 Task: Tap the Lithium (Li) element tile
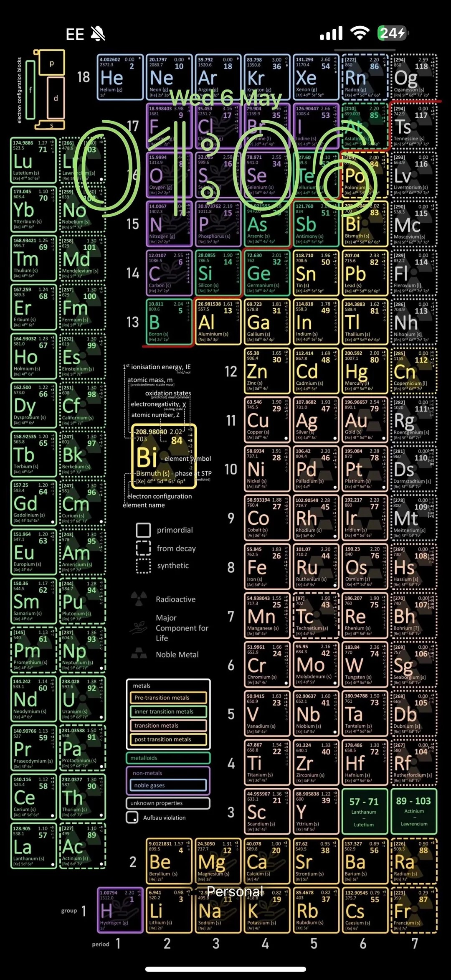pyautogui.click(x=169, y=910)
